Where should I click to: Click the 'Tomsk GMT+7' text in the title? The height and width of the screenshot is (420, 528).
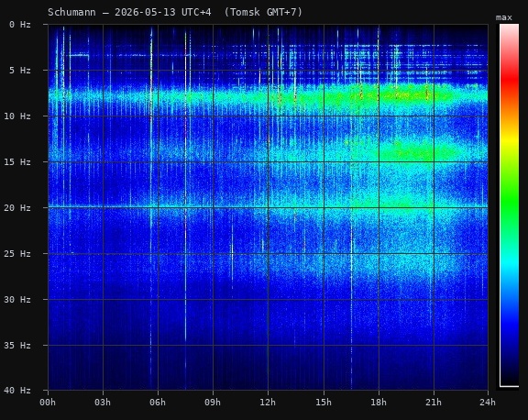[x=263, y=13]
